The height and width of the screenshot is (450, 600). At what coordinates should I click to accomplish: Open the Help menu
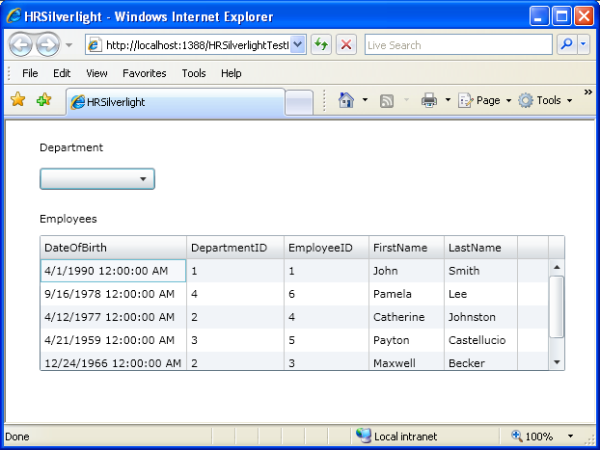click(231, 73)
